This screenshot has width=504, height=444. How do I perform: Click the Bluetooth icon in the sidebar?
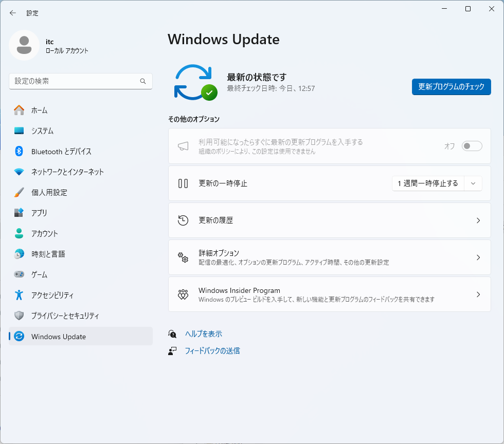[19, 151]
